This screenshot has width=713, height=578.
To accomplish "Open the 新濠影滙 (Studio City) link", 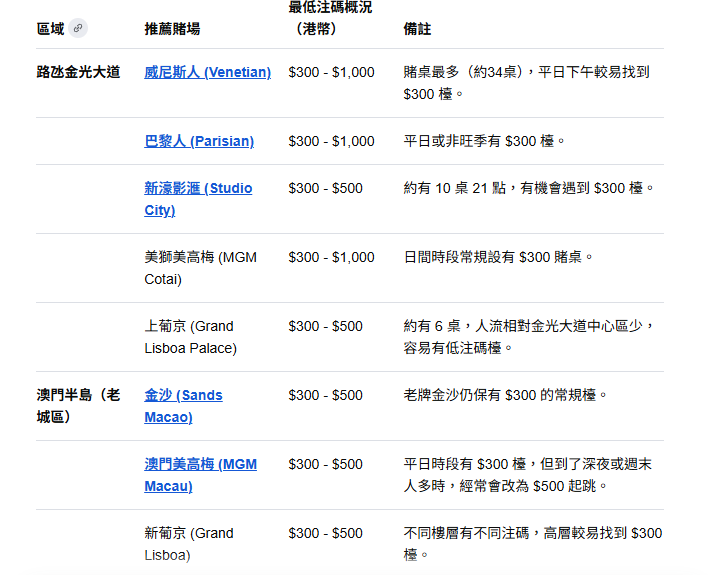I will pos(198,199).
